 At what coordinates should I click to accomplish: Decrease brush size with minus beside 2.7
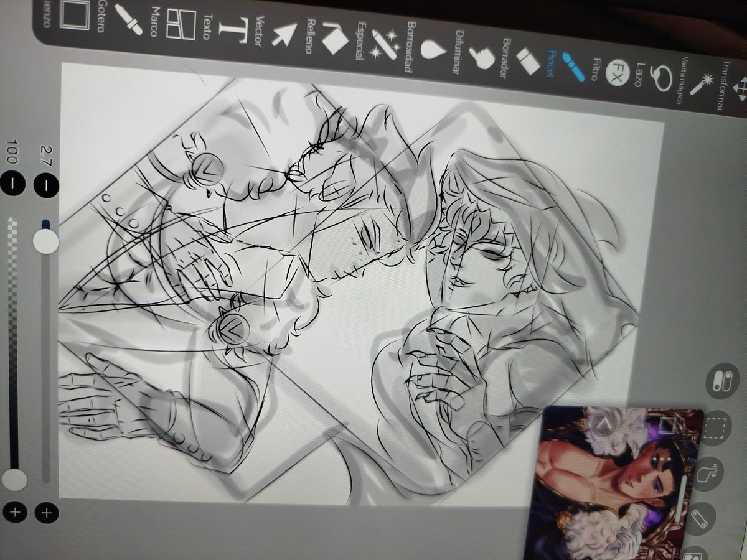pyautogui.click(x=46, y=184)
